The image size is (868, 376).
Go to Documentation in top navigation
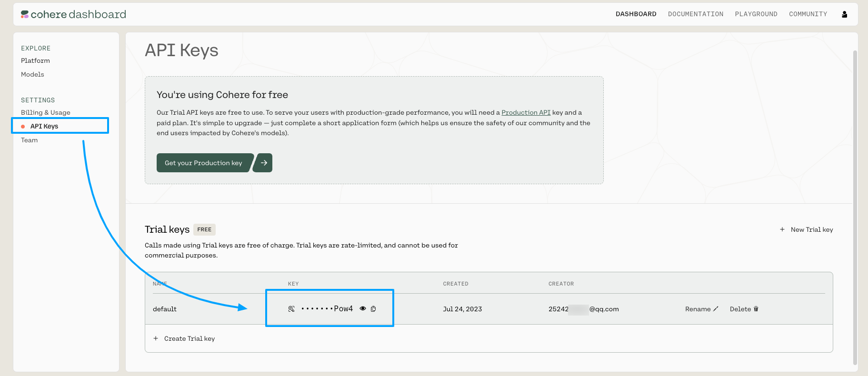[696, 14]
